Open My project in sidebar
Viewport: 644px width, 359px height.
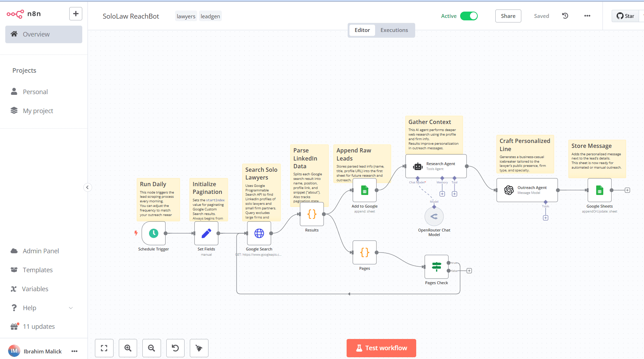point(44,111)
